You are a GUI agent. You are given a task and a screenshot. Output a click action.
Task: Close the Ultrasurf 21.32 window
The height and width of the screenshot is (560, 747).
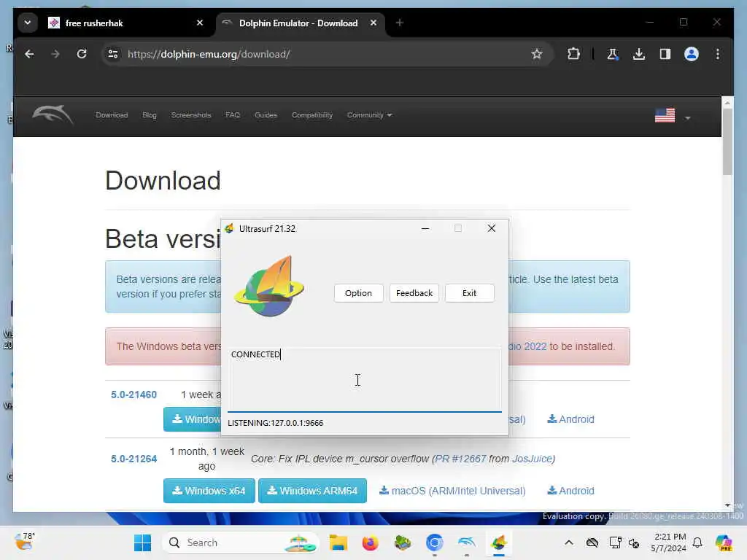point(492,228)
